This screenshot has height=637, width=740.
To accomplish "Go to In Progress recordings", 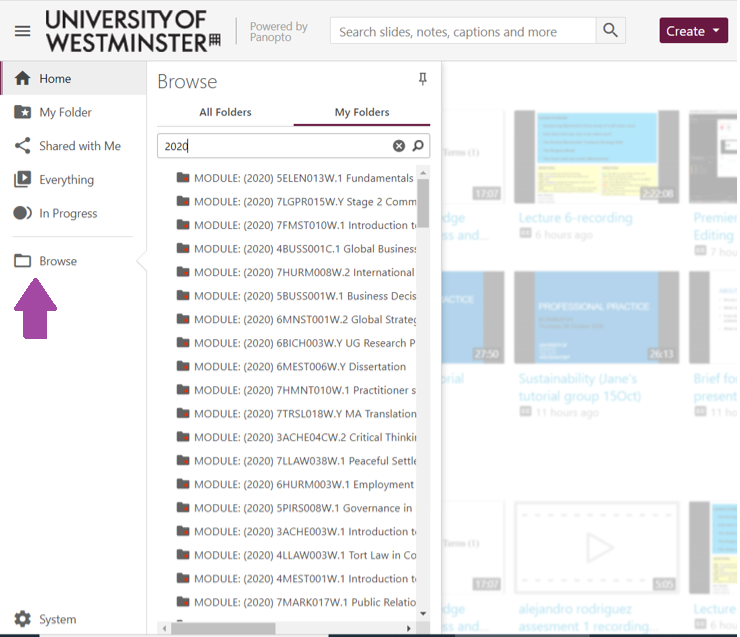I will (x=68, y=213).
